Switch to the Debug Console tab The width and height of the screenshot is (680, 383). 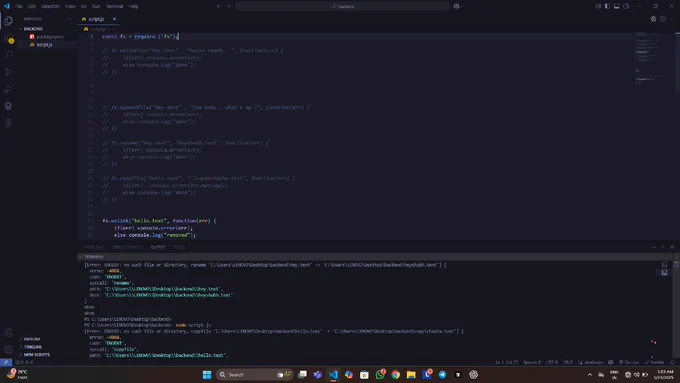(127, 247)
